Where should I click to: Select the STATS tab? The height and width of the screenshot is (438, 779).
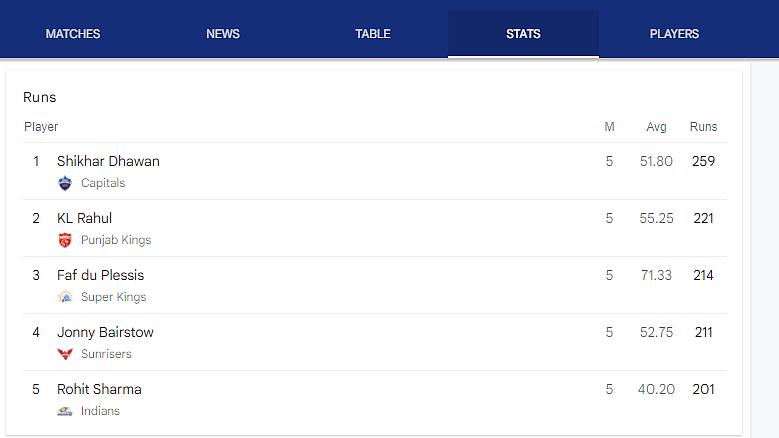point(523,34)
